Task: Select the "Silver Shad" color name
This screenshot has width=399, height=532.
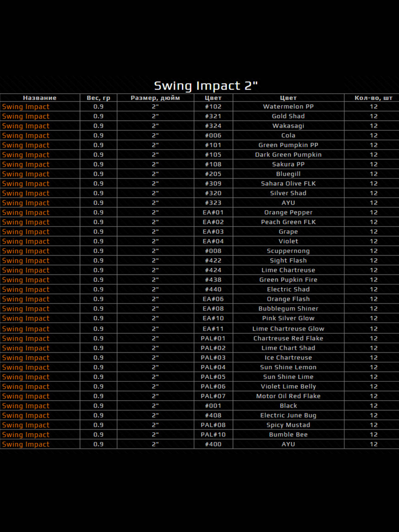Action: pyautogui.click(x=288, y=193)
